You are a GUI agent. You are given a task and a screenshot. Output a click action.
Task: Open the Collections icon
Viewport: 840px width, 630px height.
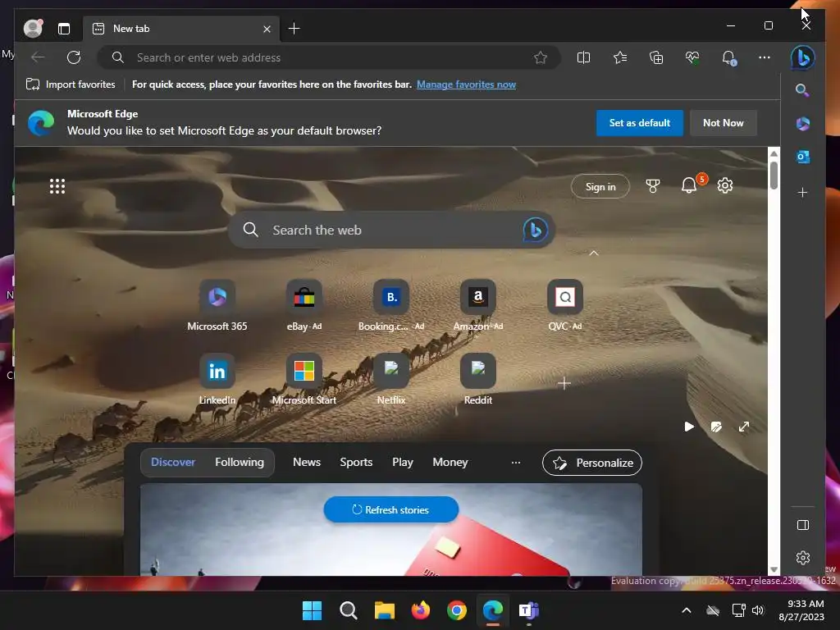656,57
